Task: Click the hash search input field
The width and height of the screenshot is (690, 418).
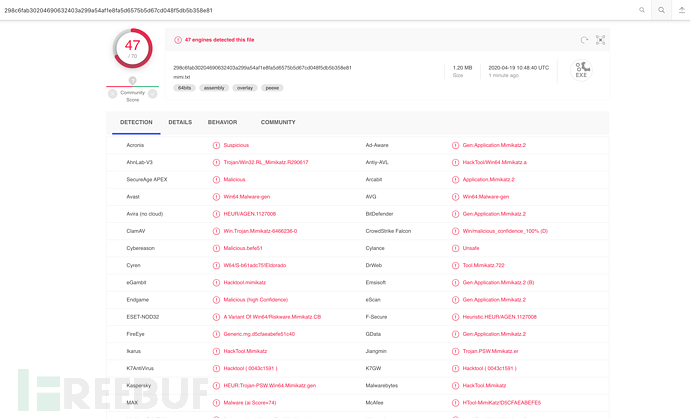Action: 319,10
